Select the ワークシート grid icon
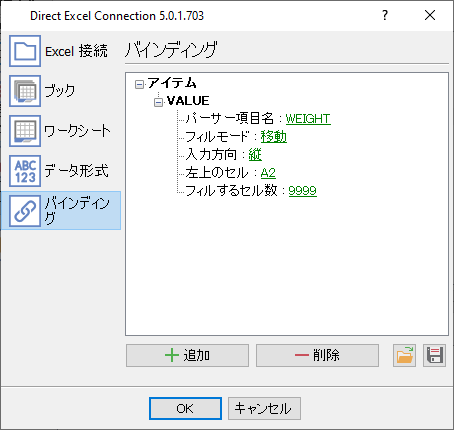Screen dimensions: 454x430 click(x=25, y=131)
